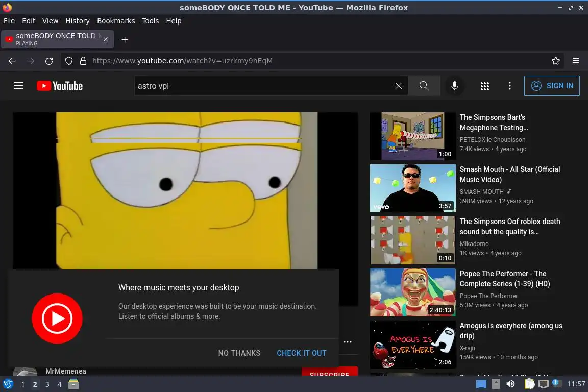The height and width of the screenshot is (392, 588).
Task: Open the File menu
Action: 9,21
